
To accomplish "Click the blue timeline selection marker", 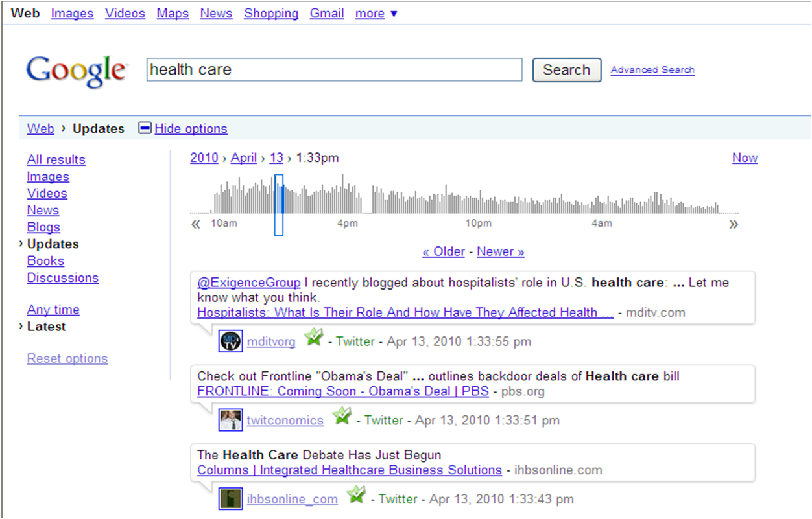I will (279, 205).
